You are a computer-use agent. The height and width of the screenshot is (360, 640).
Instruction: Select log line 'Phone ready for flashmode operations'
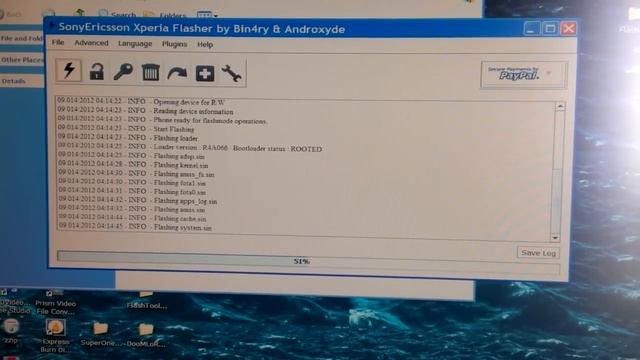coord(162,120)
